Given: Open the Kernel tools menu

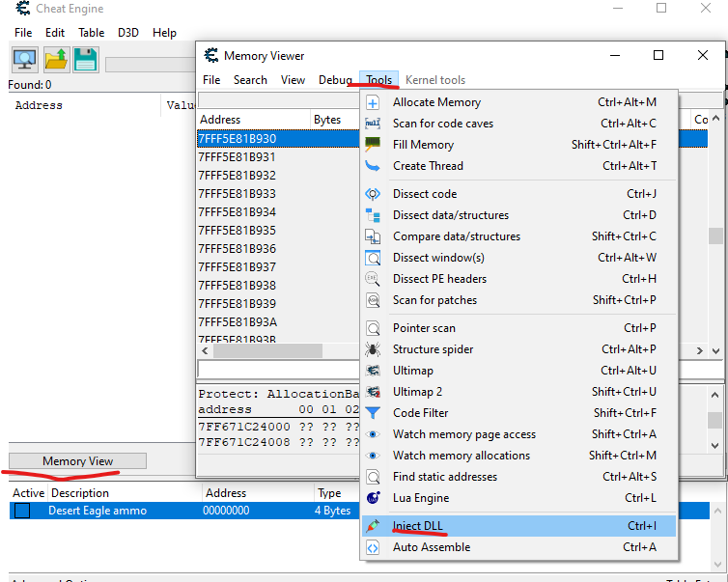Looking at the screenshot, I should point(434,80).
